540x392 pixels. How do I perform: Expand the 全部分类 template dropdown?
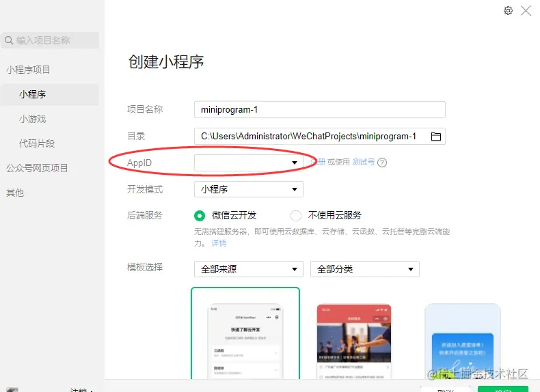pos(365,269)
